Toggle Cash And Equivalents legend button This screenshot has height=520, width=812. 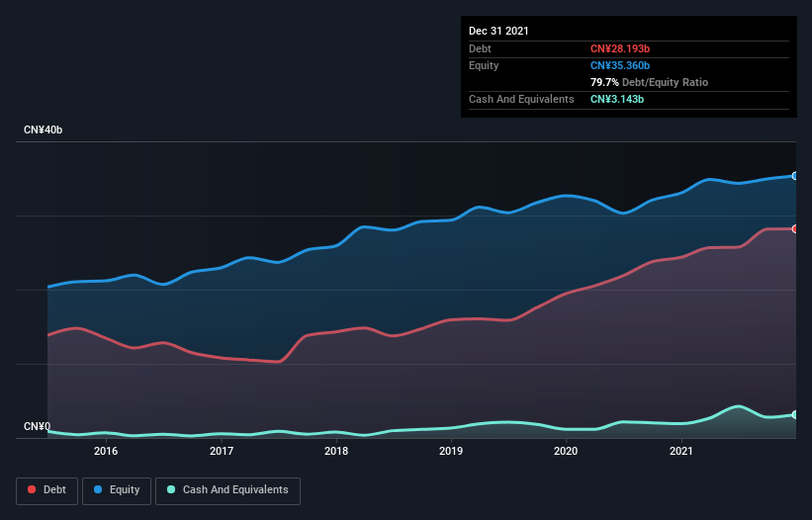coord(227,490)
